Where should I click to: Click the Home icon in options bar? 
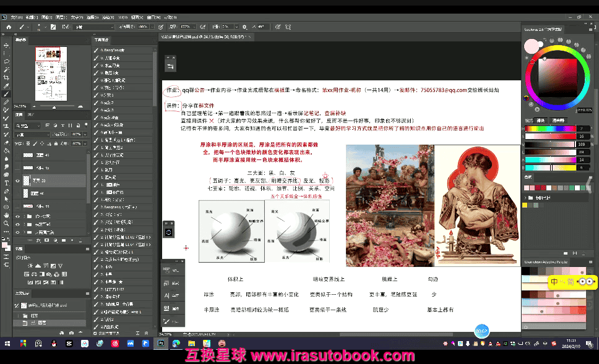click(x=9, y=27)
